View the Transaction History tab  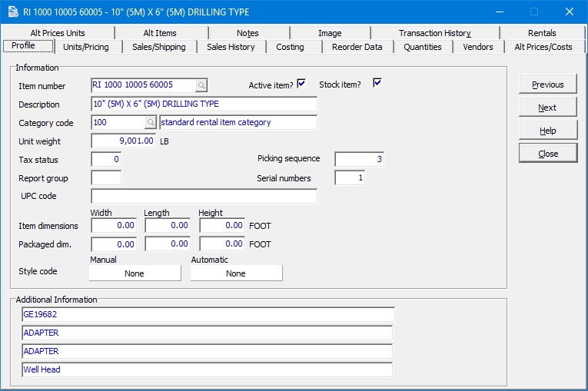coord(435,33)
